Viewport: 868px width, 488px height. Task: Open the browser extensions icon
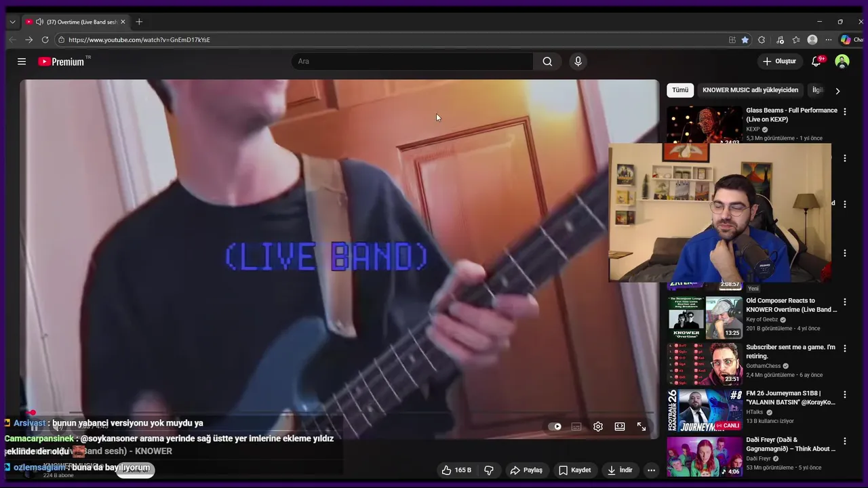point(762,40)
